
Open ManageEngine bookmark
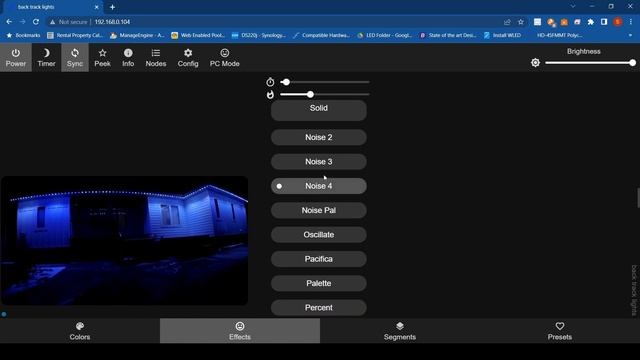[x=137, y=36]
